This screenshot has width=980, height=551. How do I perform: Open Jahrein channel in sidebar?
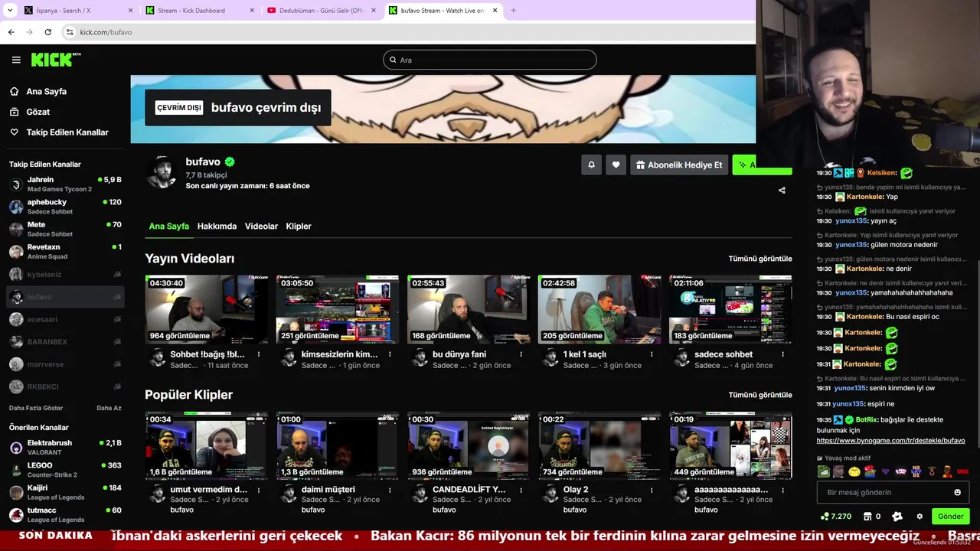coord(65,184)
